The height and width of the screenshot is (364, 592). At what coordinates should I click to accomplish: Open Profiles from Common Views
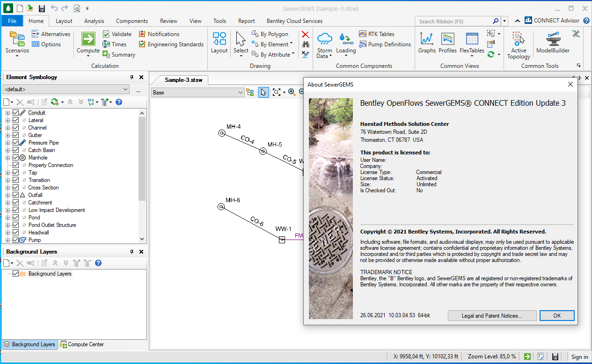447,43
